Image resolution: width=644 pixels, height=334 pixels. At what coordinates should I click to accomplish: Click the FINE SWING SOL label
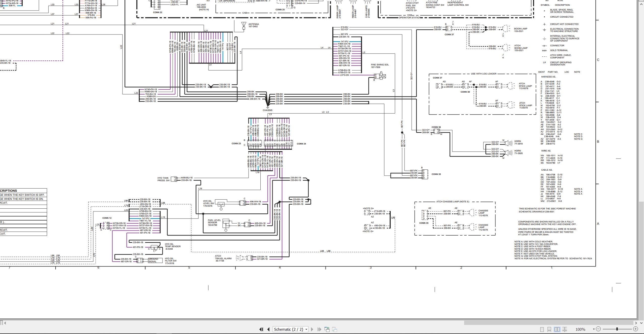coord(380,65)
